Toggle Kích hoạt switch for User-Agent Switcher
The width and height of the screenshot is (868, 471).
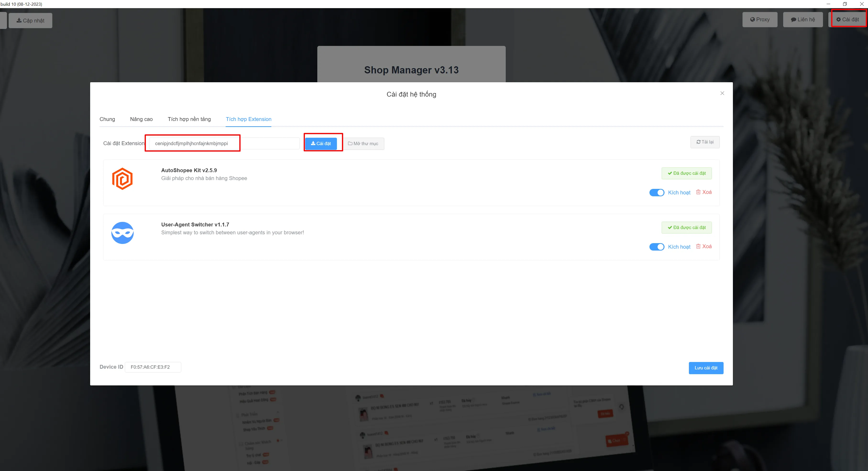656,247
